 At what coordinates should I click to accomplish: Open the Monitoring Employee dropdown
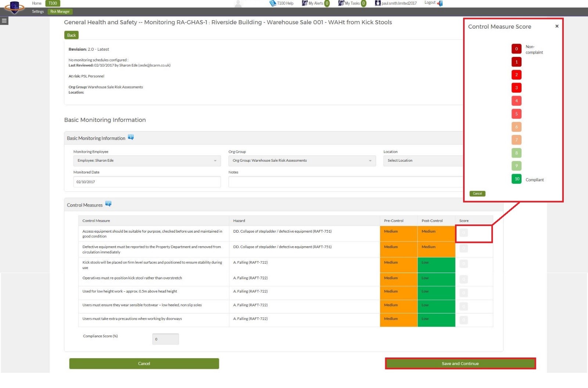click(147, 160)
